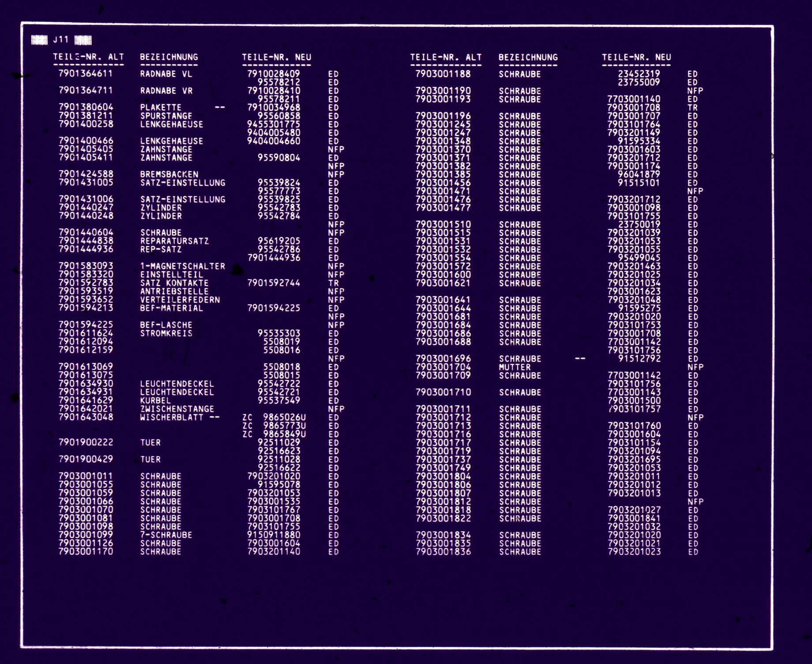Click the 7-SCHRAUBE description
The height and width of the screenshot is (664, 812).
[166, 535]
